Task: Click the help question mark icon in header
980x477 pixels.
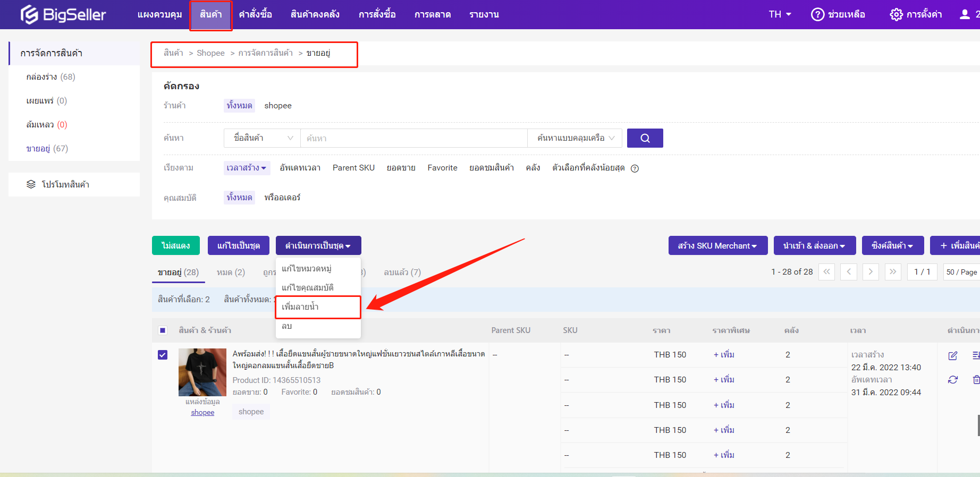Action: (x=817, y=14)
